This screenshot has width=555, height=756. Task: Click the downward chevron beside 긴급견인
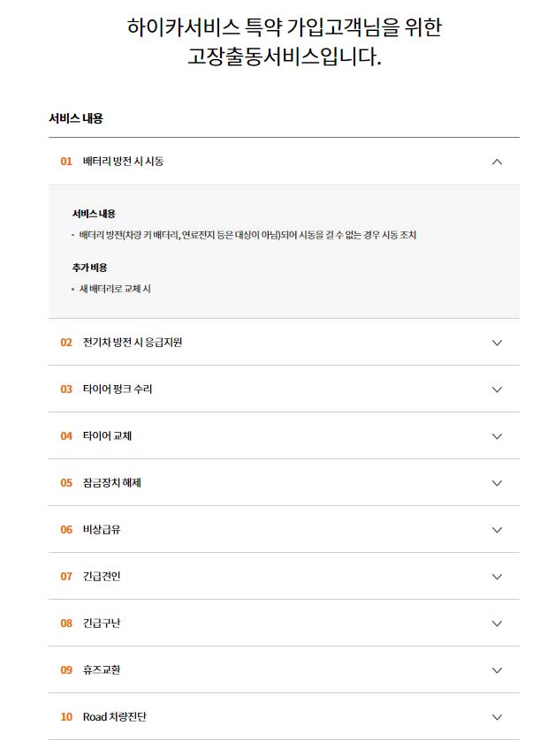(497, 577)
